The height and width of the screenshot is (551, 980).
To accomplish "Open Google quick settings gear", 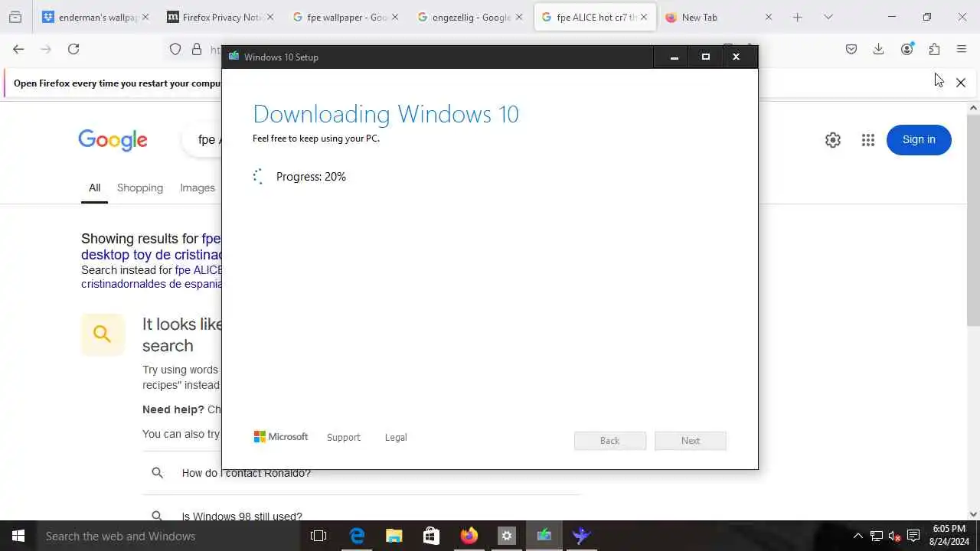I will [x=833, y=140].
